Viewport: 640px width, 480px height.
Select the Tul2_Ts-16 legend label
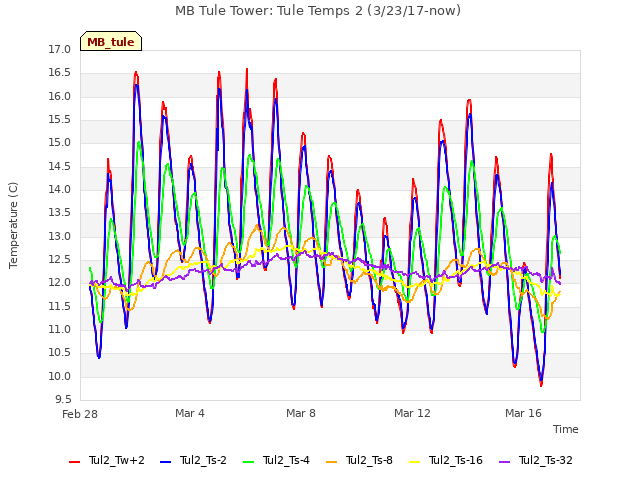tap(456, 461)
